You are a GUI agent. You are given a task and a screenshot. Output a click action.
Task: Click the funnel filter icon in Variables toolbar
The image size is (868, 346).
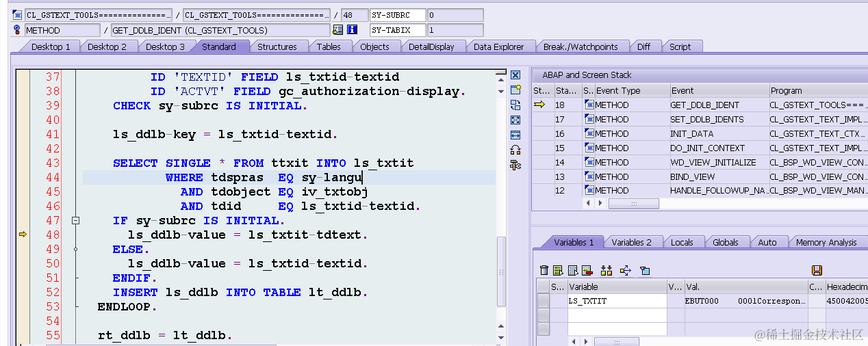pyautogui.click(x=644, y=271)
